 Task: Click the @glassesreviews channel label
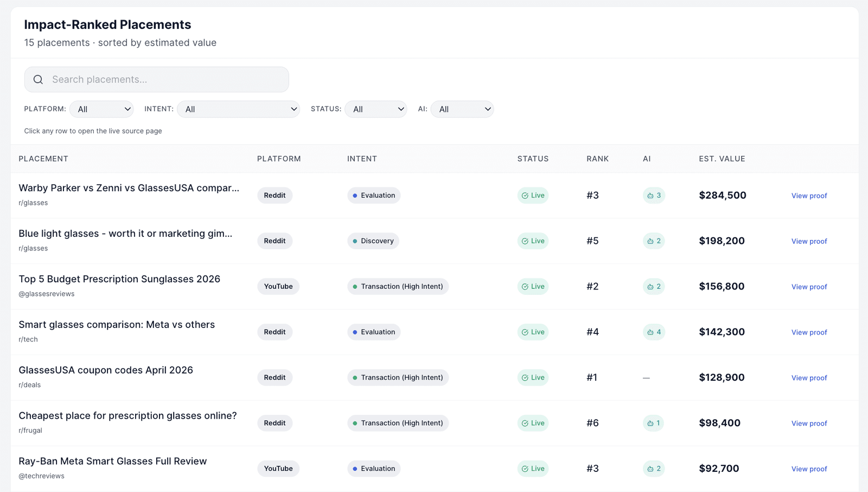(47, 294)
